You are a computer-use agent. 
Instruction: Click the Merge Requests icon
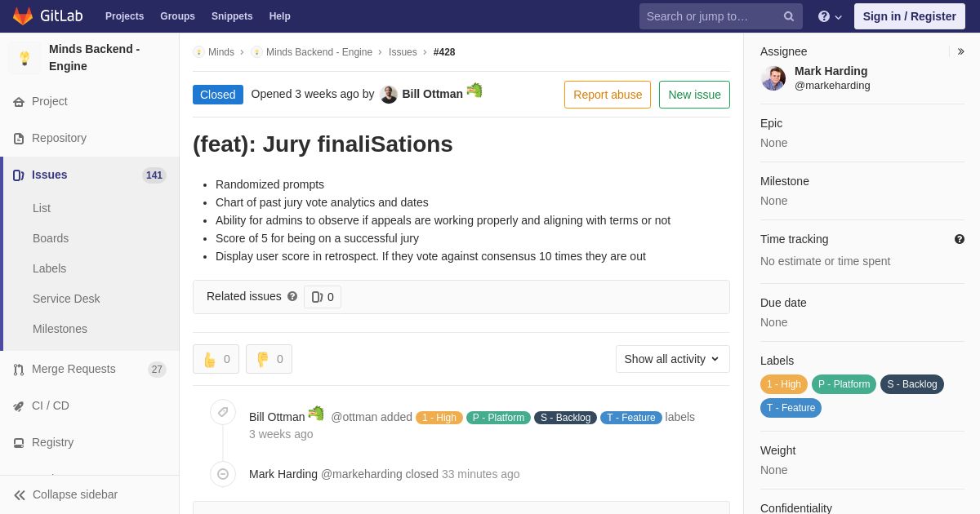19,370
